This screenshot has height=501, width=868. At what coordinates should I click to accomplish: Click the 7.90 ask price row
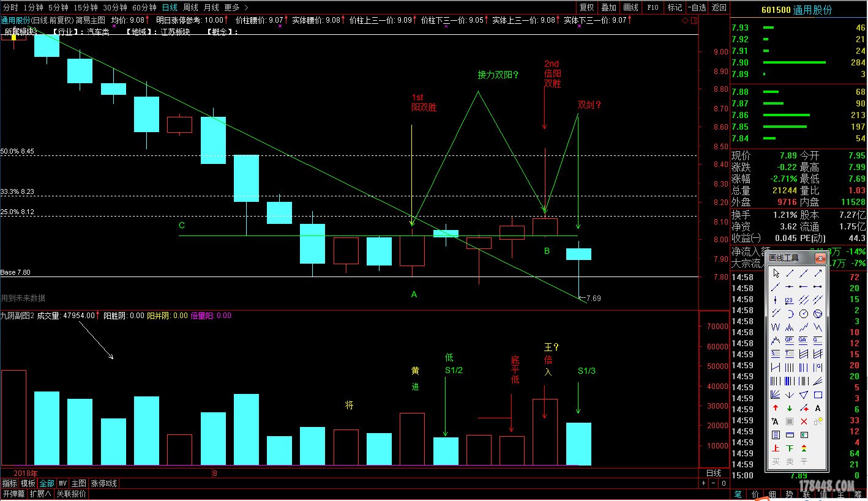click(799, 62)
